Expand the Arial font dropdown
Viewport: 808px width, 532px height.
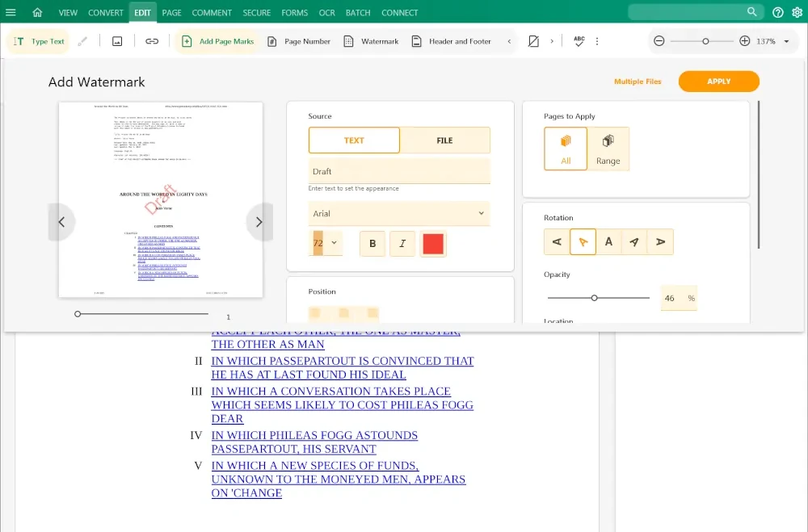coord(399,214)
